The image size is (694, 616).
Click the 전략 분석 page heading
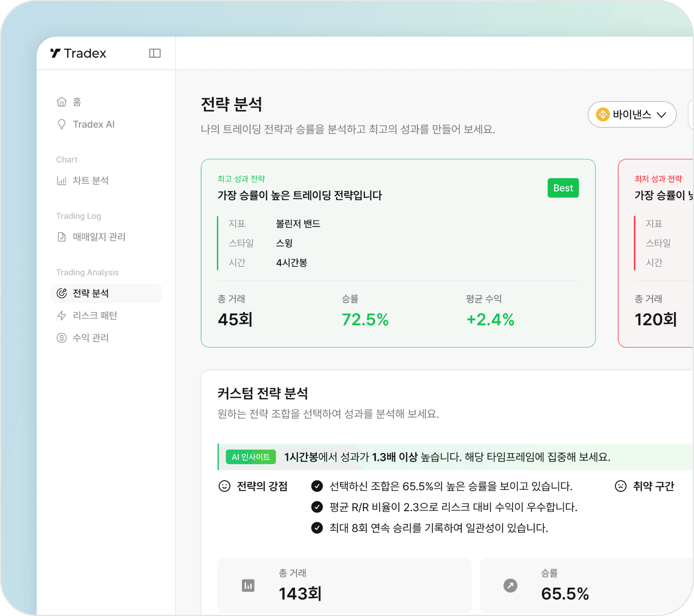coord(231,104)
